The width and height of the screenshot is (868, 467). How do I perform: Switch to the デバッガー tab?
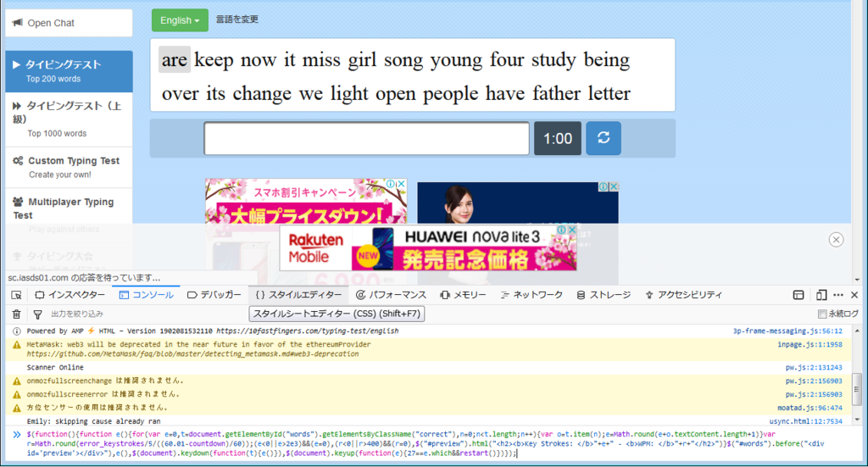(214, 295)
